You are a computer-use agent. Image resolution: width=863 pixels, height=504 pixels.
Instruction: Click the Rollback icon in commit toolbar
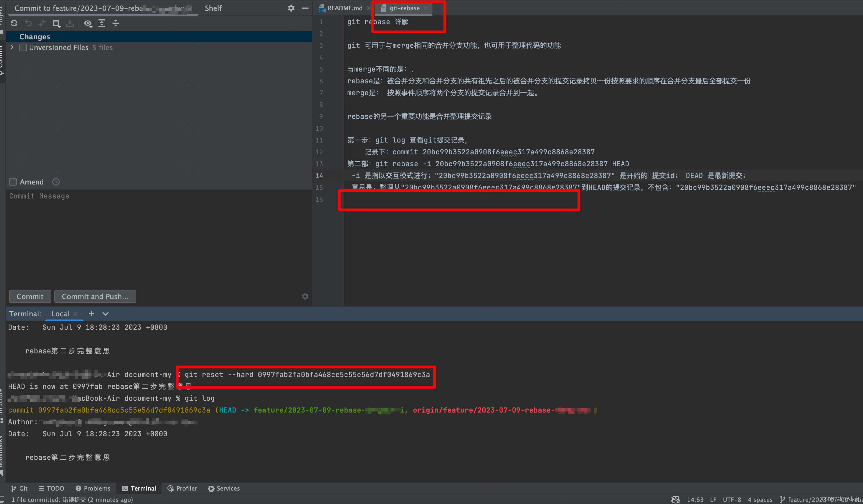29,23
